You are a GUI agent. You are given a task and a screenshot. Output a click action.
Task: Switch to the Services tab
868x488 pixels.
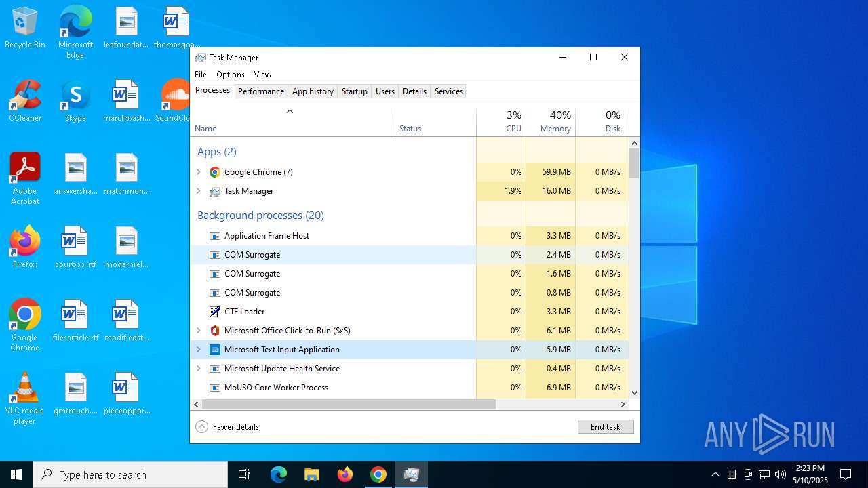pyautogui.click(x=449, y=91)
